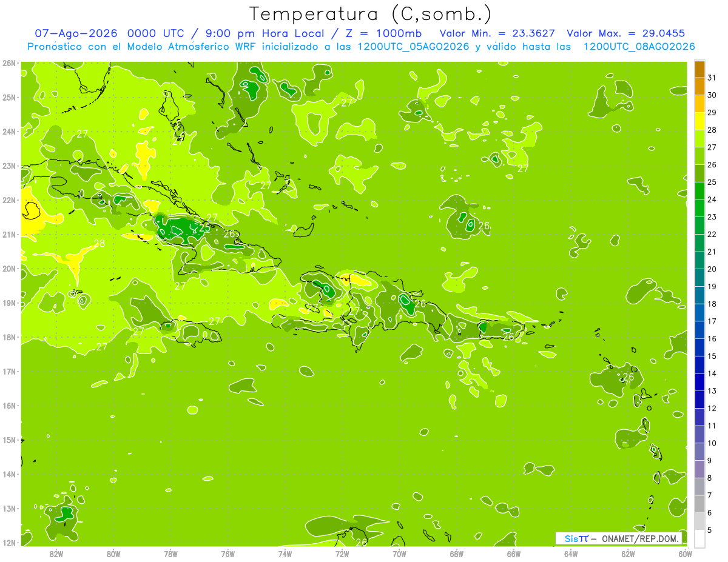Pick the dark green swatch between 23 and 24
Screen dimensions: 728x562
699,209
